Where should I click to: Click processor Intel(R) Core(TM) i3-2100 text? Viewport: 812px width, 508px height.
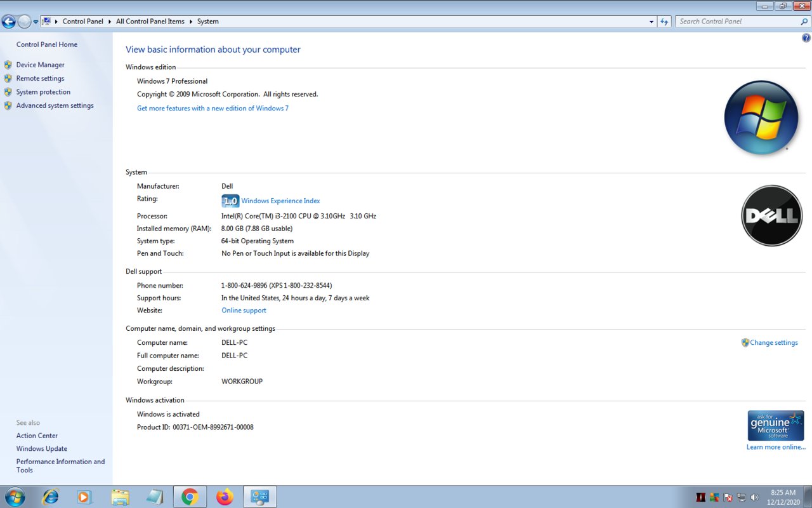pyautogui.click(x=299, y=217)
